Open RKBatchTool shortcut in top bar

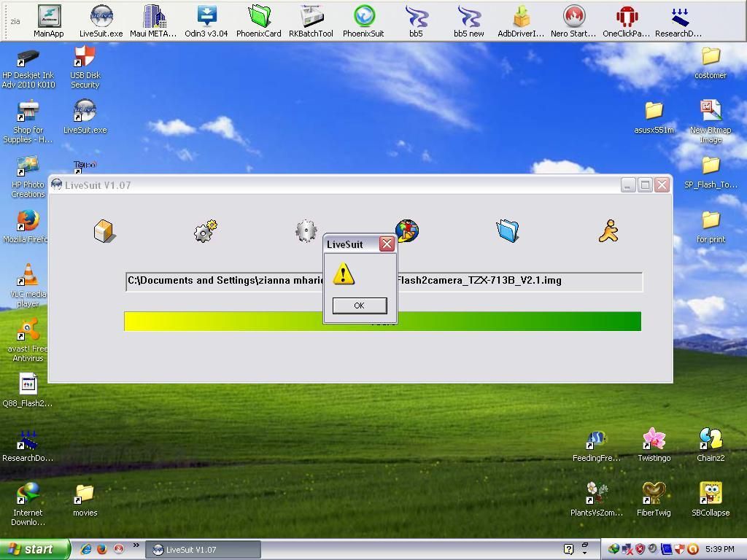pos(311,21)
